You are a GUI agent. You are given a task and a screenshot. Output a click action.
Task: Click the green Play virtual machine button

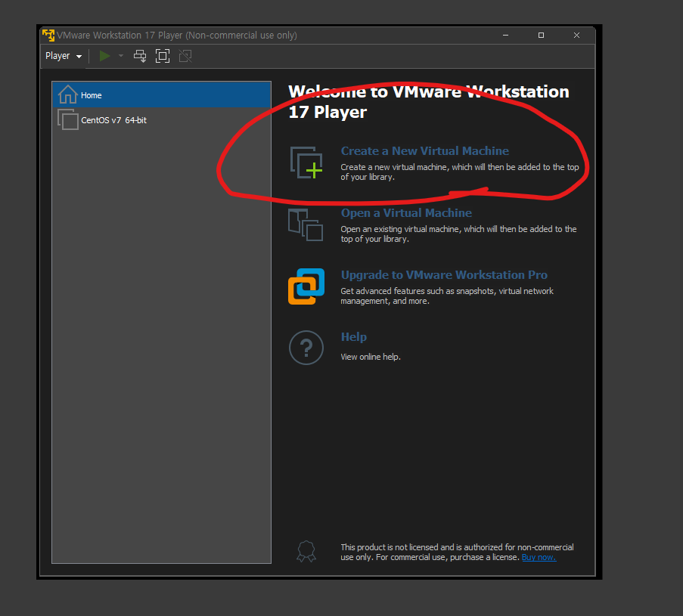[x=104, y=56]
